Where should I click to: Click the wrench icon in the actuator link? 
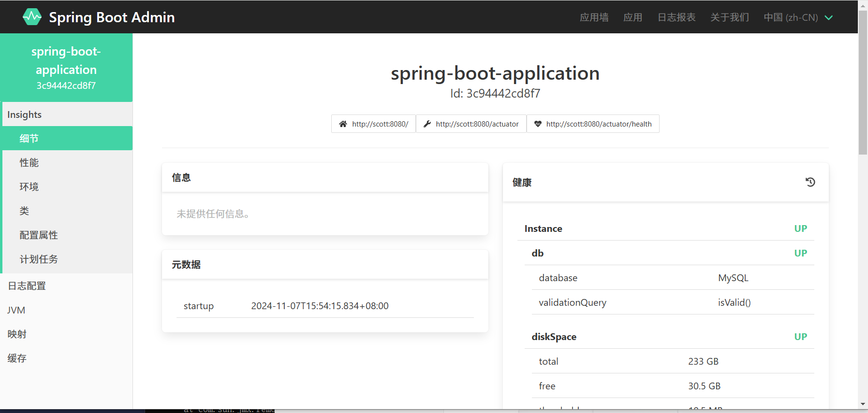pyautogui.click(x=427, y=124)
